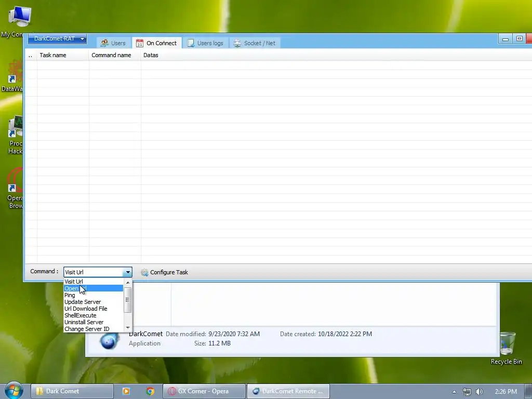Launch Chrome from the taskbar

coord(150,391)
